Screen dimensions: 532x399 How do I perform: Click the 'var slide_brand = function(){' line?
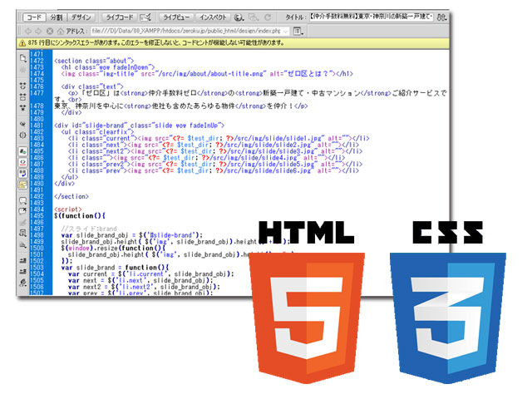click(115, 268)
